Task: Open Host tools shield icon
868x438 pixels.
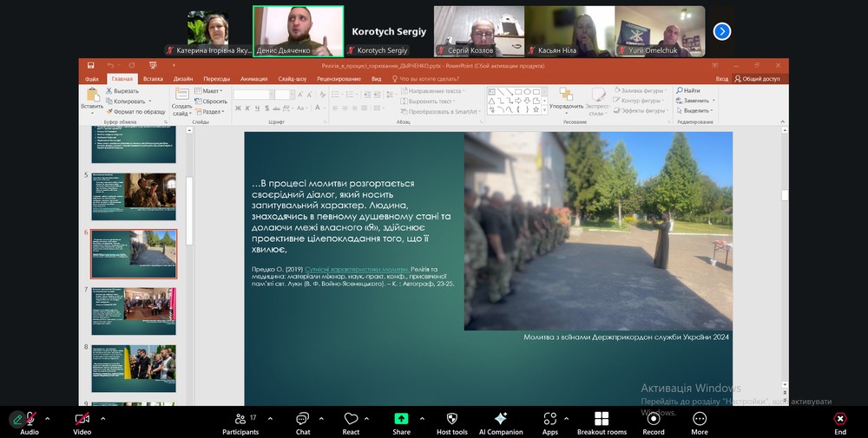Action: tap(451, 419)
